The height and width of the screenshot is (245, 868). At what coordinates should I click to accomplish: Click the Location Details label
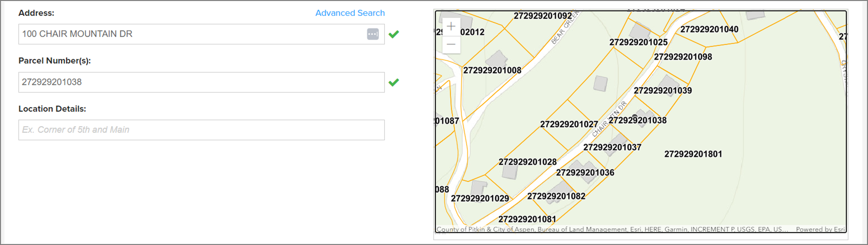pos(52,109)
